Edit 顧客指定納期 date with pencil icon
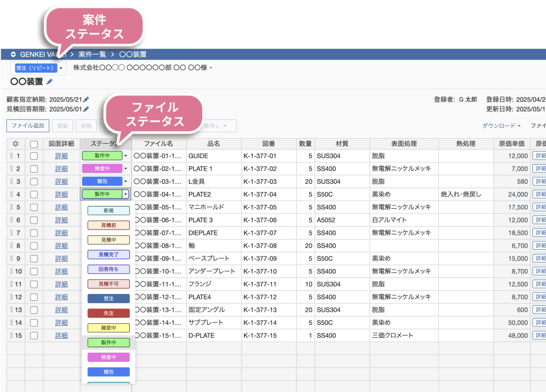Viewport: 546px width, 392px height. [x=86, y=100]
